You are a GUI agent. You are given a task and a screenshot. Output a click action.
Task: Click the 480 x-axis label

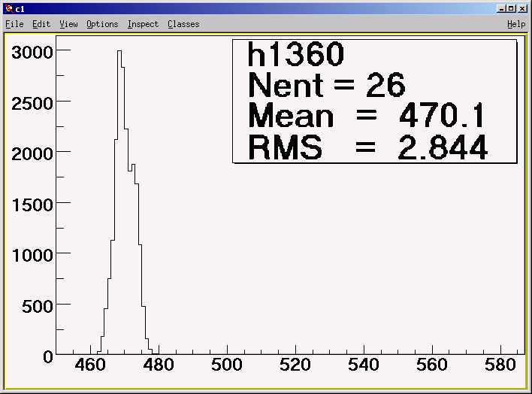pyautogui.click(x=159, y=365)
